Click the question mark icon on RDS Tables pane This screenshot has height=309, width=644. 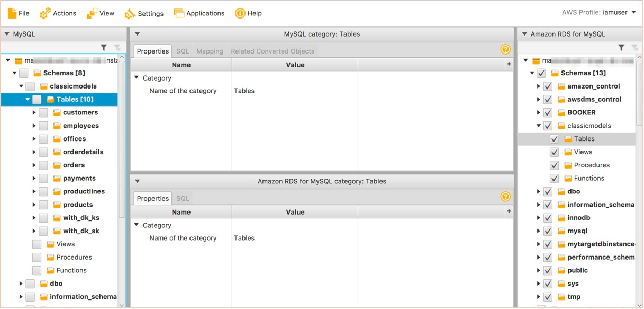[x=505, y=196]
